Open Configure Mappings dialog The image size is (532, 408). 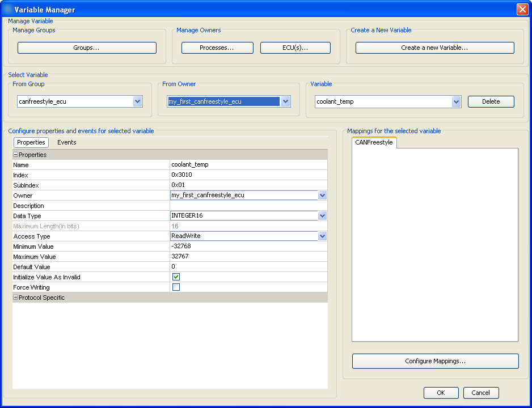[435, 361]
